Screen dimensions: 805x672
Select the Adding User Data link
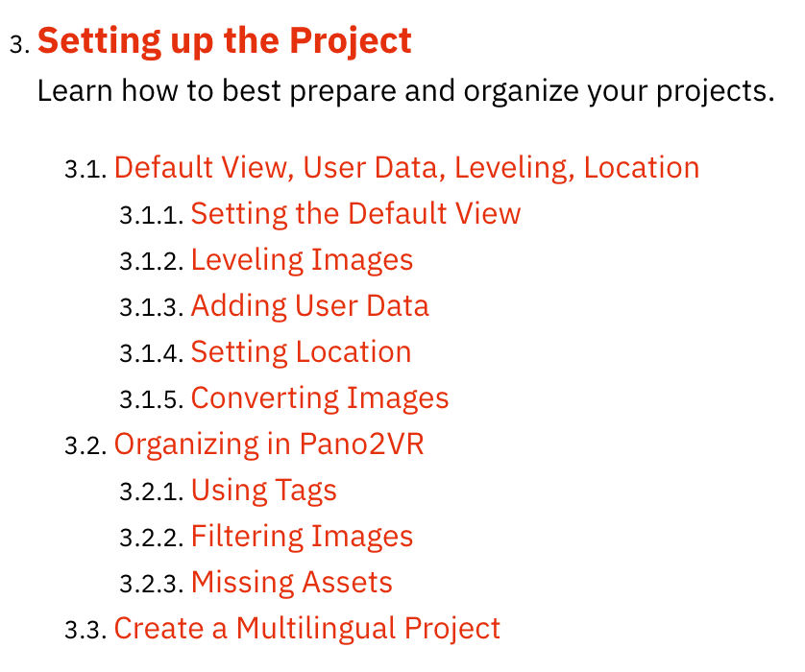(309, 305)
